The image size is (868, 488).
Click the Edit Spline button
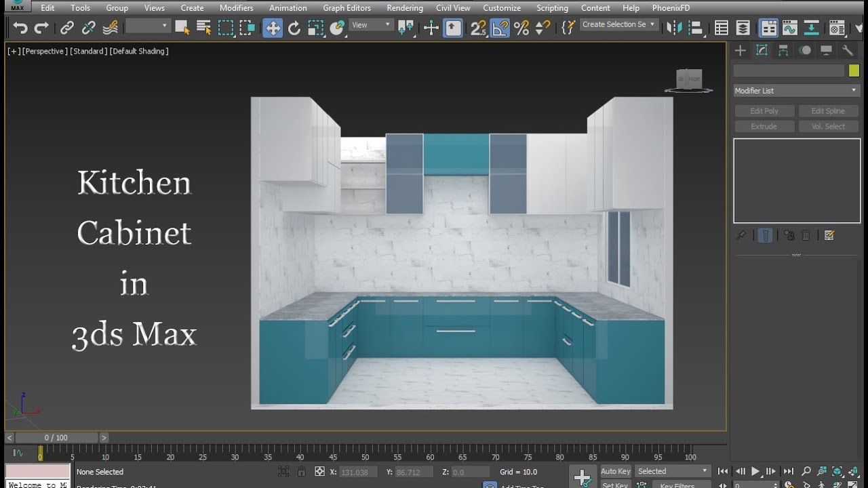[828, 110]
